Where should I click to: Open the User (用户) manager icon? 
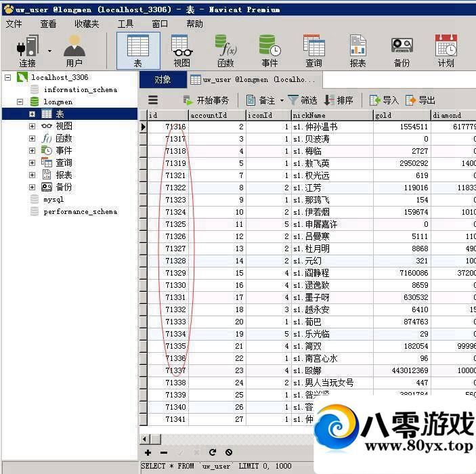click(x=74, y=51)
